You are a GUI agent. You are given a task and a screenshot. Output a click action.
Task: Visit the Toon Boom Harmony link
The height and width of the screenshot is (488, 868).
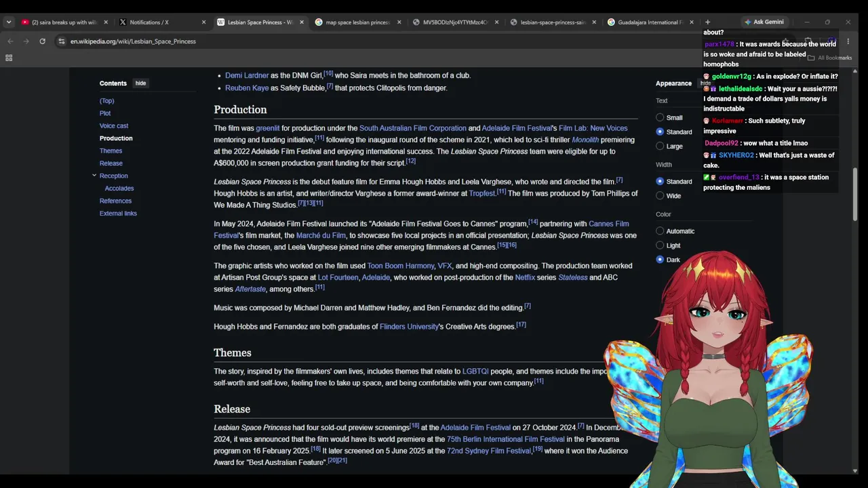401,266
